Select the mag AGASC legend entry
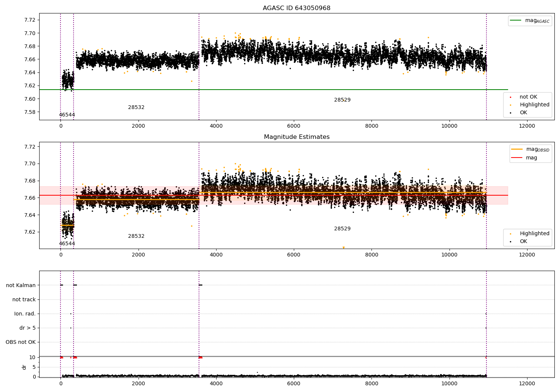 (x=530, y=21)
